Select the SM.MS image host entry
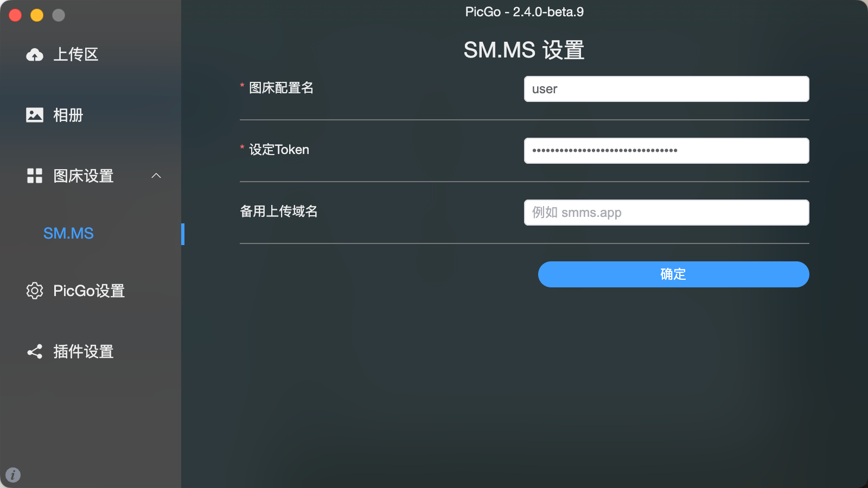 click(68, 233)
